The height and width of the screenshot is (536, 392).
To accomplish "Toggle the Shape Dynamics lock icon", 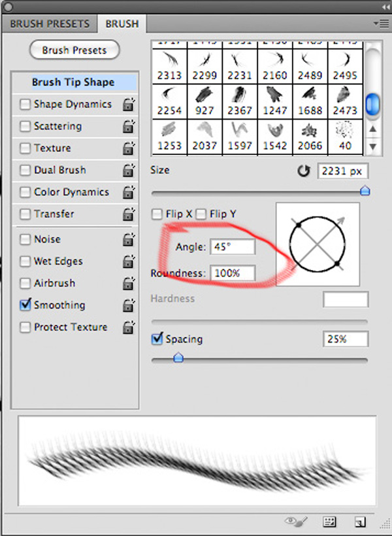I will click(129, 105).
